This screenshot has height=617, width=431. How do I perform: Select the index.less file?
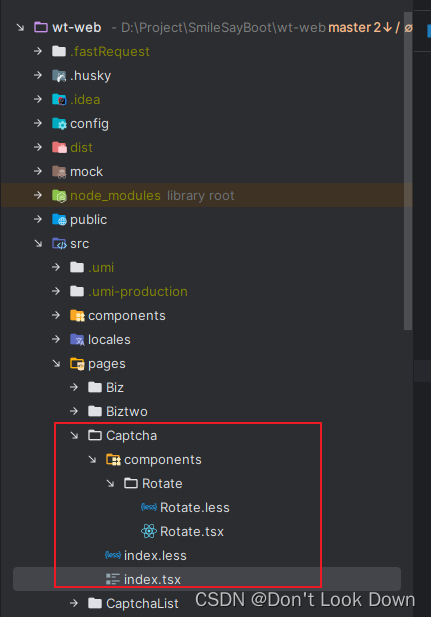tap(155, 555)
